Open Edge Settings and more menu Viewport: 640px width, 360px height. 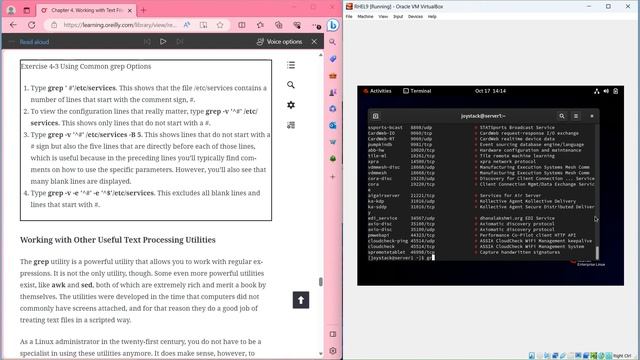316,25
